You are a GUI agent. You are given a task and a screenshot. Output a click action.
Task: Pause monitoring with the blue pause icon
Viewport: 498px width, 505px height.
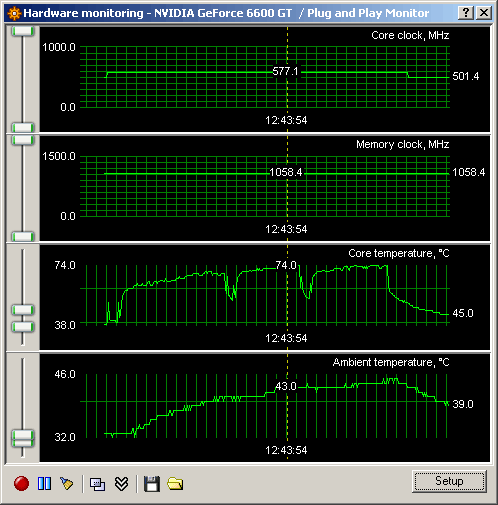[44, 483]
